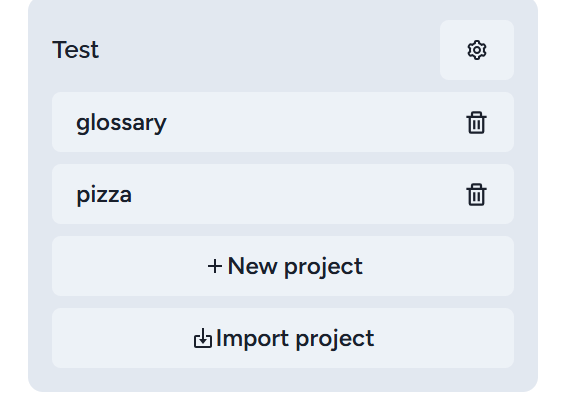Remove pizza using its trash can
The width and height of the screenshot is (563, 398).
[x=476, y=194]
